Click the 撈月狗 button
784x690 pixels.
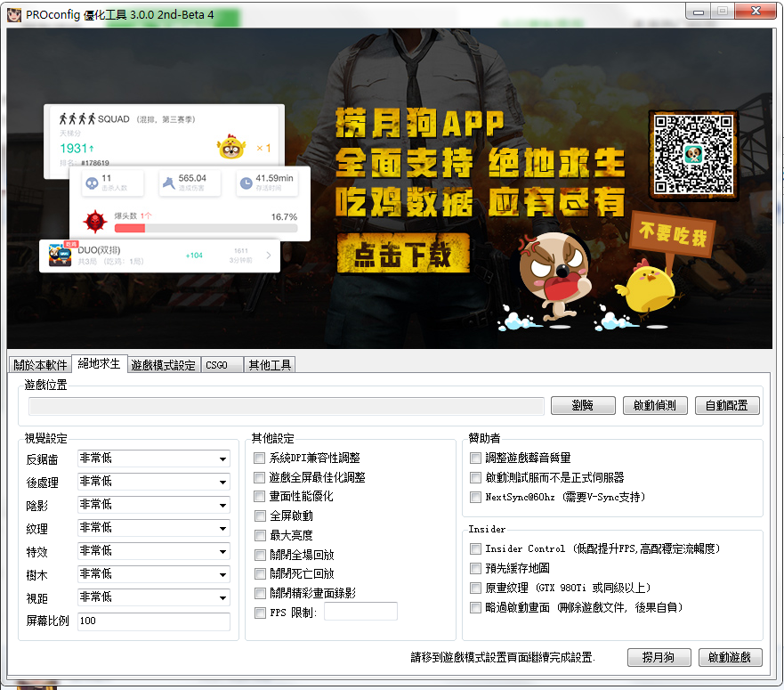[659, 657]
